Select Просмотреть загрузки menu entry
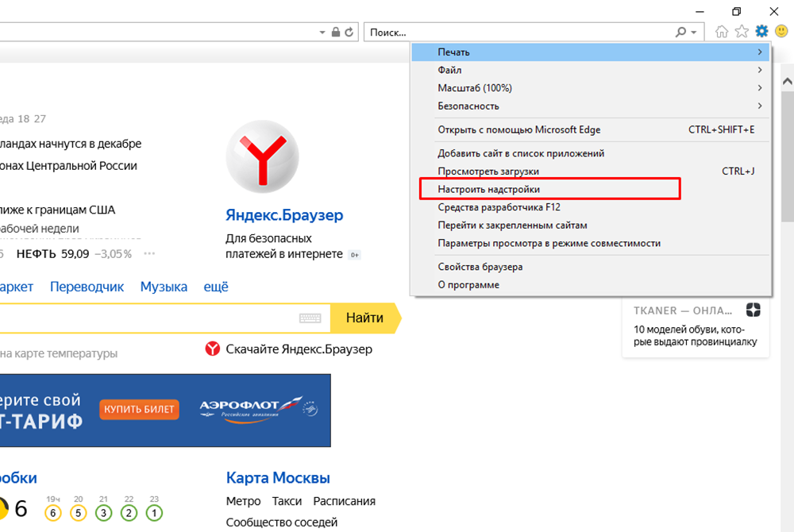794x532 pixels. coord(488,171)
